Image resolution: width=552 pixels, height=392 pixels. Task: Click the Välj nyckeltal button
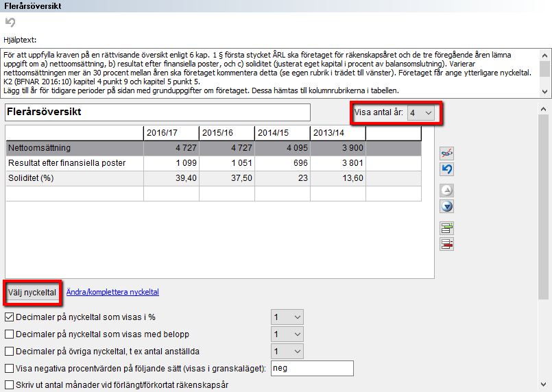point(32,293)
